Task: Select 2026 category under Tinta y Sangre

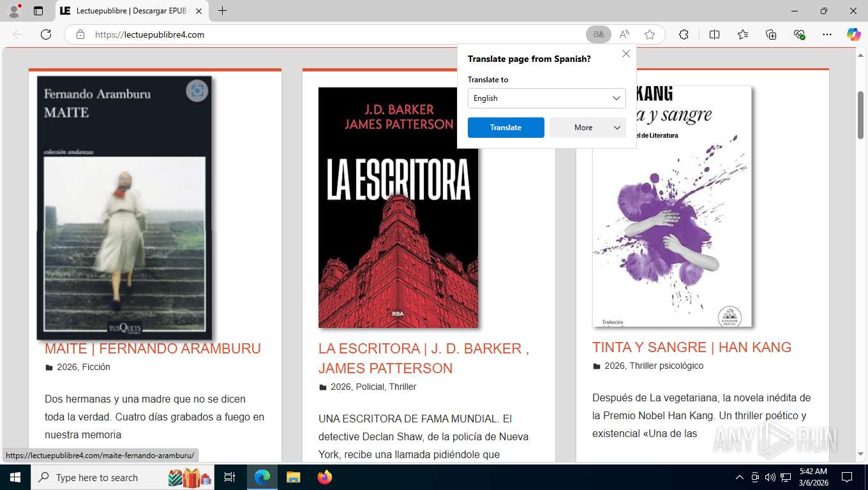Action: click(615, 366)
